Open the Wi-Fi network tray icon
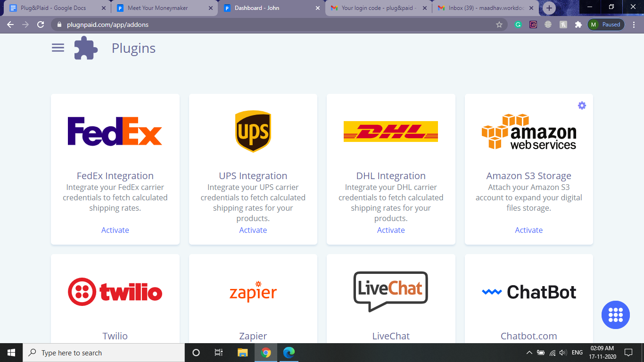644x362 pixels. point(552,353)
